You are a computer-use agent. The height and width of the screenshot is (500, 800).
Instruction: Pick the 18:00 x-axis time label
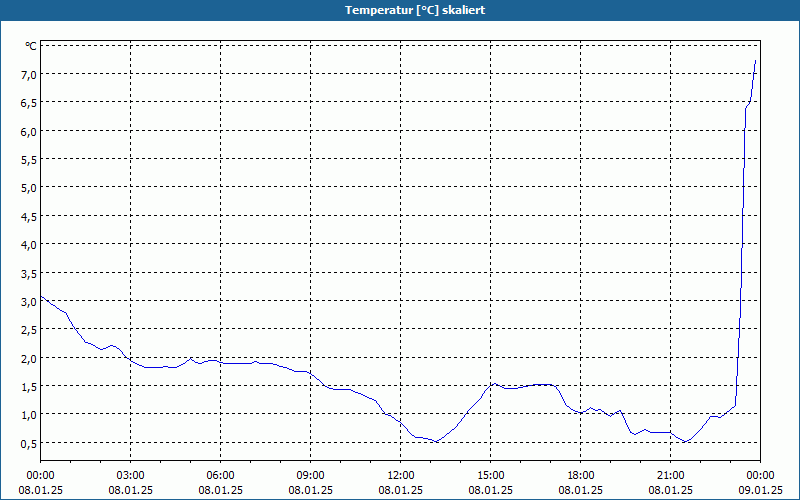point(581,476)
